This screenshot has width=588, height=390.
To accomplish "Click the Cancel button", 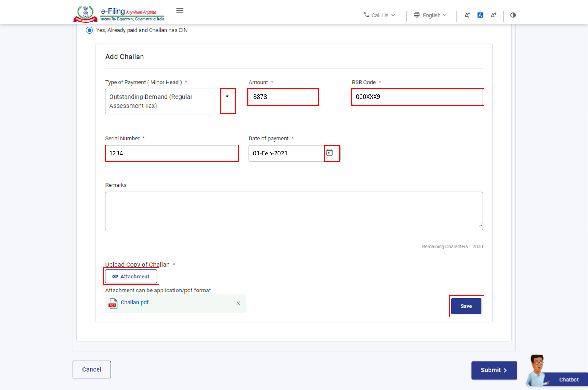I will [x=92, y=369].
